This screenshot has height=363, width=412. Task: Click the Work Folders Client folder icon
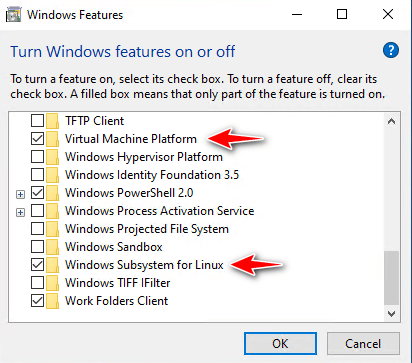52,301
